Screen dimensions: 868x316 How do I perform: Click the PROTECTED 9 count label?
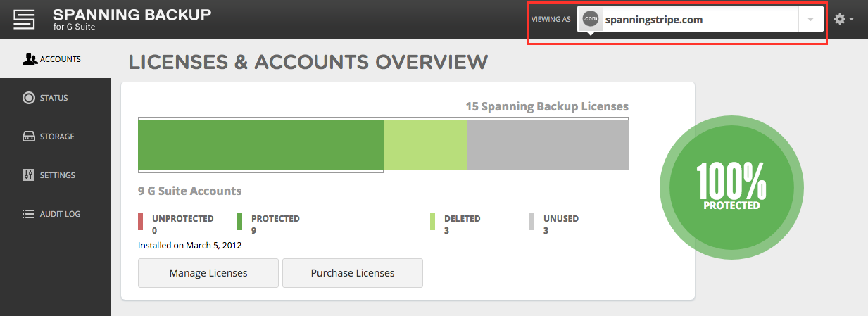pyautogui.click(x=275, y=224)
